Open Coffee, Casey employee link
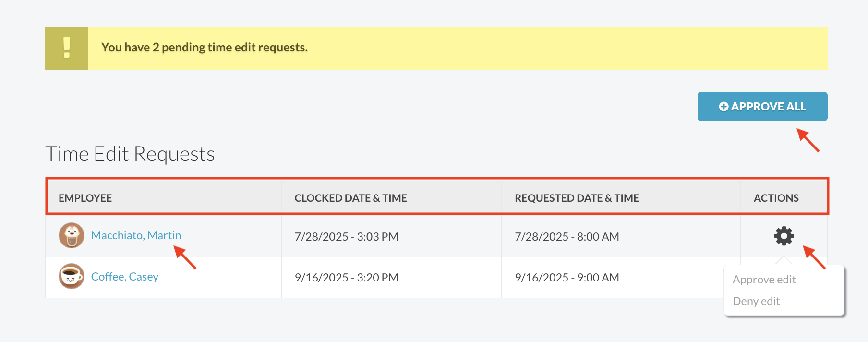 [x=124, y=277]
